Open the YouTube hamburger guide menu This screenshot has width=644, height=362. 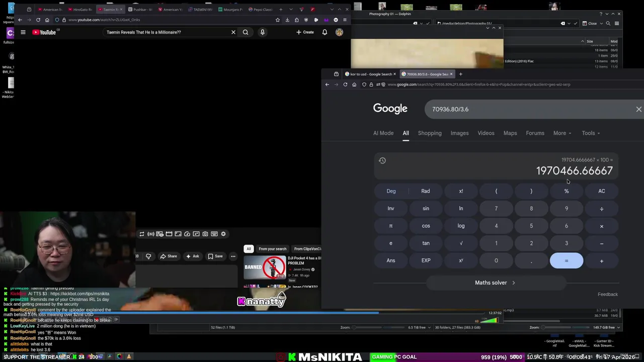tap(23, 32)
